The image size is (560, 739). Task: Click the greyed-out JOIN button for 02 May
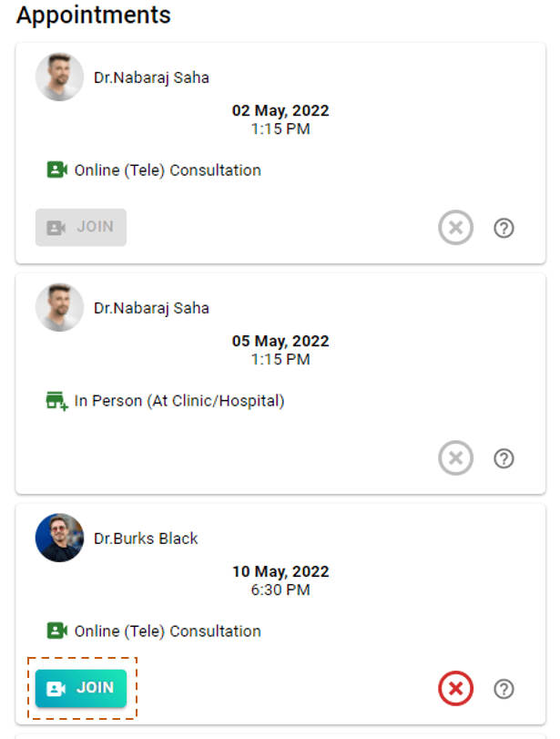pyautogui.click(x=81, y=227)
